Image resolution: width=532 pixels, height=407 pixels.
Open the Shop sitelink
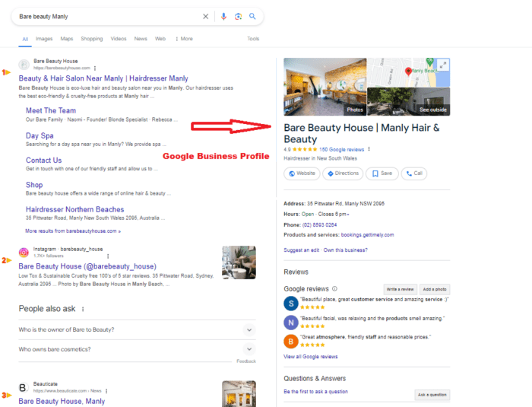coord(34,185)
